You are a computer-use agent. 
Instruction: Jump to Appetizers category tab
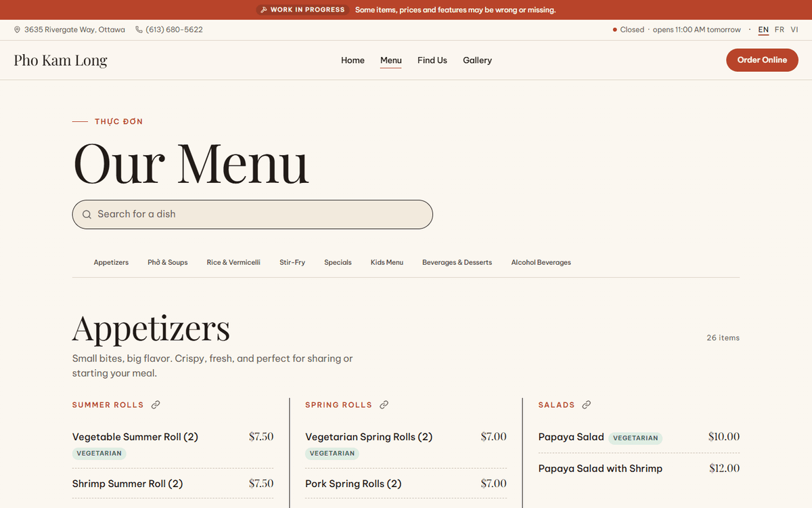pos(111,262)
